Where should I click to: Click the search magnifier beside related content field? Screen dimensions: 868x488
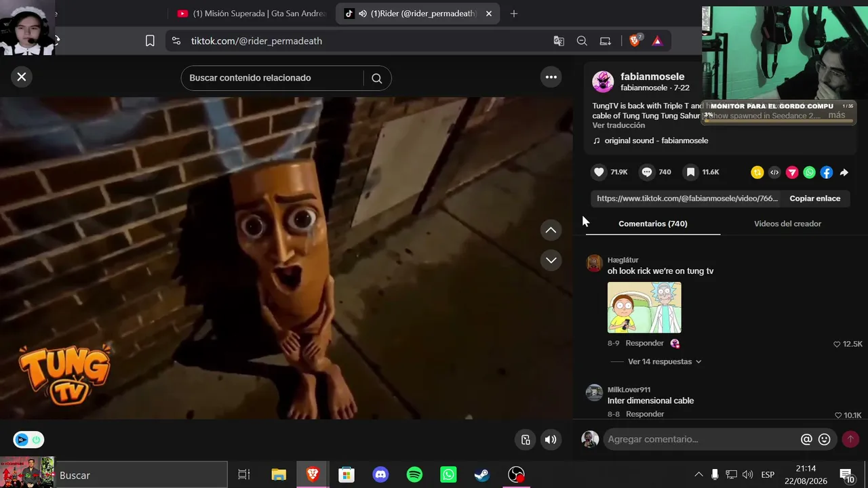coord(377,78)
